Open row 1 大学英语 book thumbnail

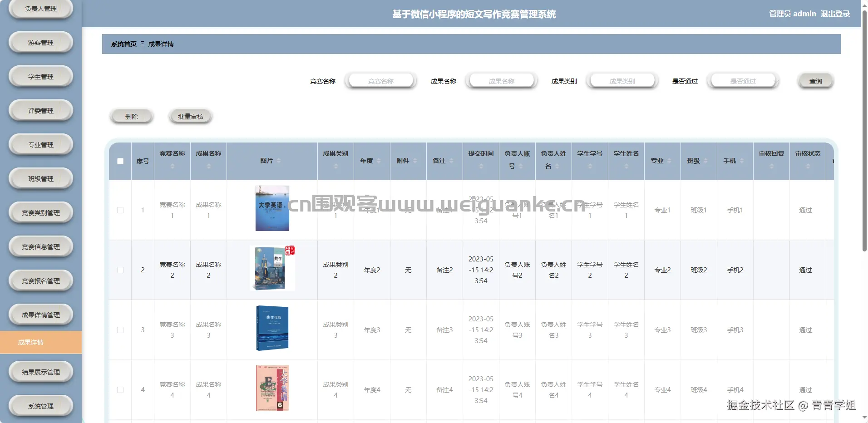pyautogui.click(x=272, y=208)
